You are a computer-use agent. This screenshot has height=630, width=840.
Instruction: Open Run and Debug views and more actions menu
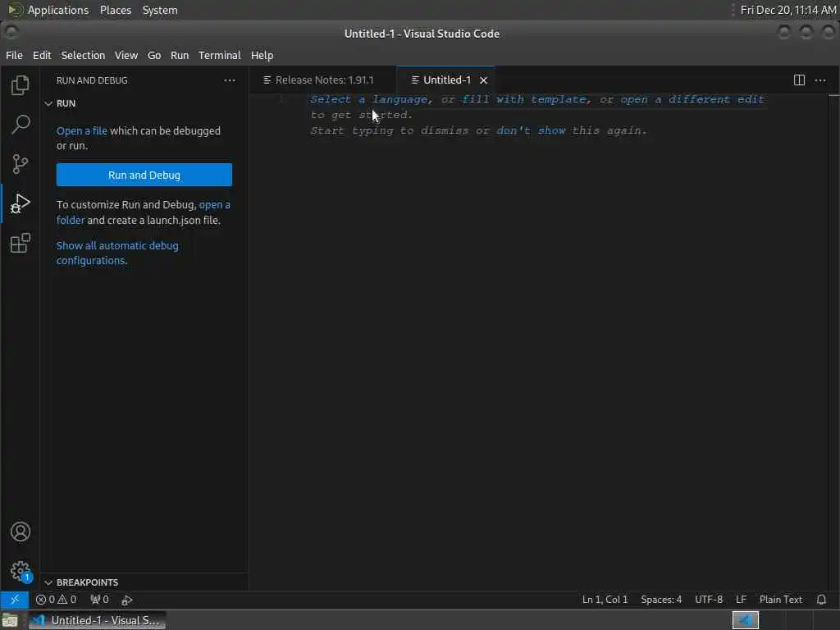pos(230,80)
